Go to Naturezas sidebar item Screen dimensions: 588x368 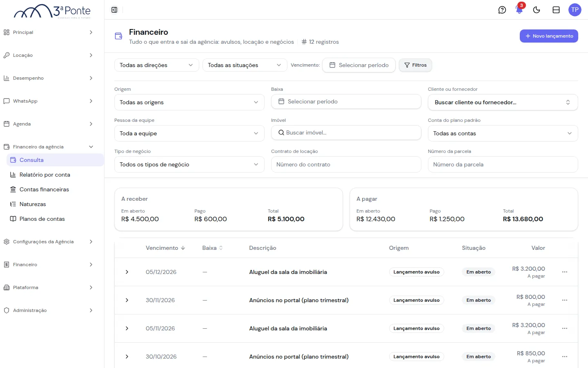(x=55, y=204)
